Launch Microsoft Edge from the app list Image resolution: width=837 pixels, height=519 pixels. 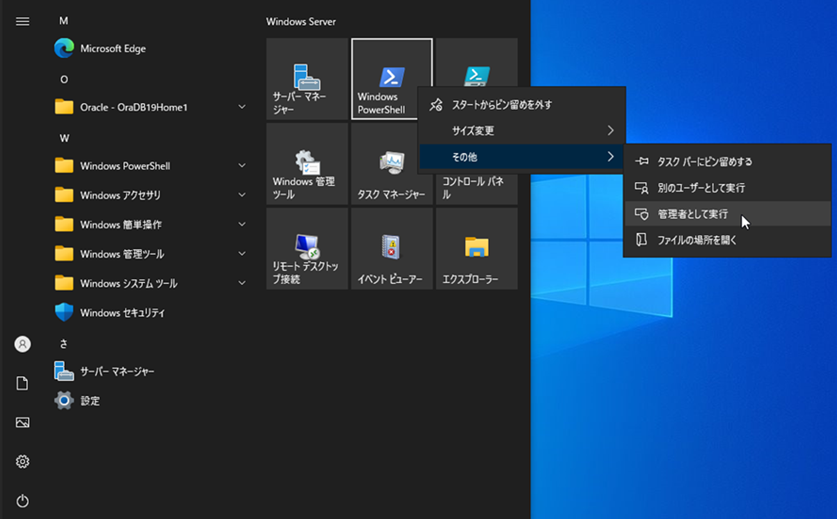(x=151, y=49)
